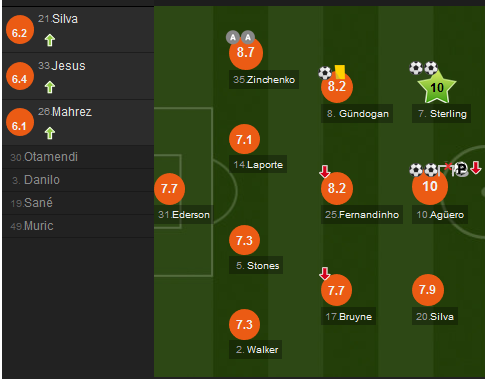Click Sterling's green star rating badge

point(437,87)
